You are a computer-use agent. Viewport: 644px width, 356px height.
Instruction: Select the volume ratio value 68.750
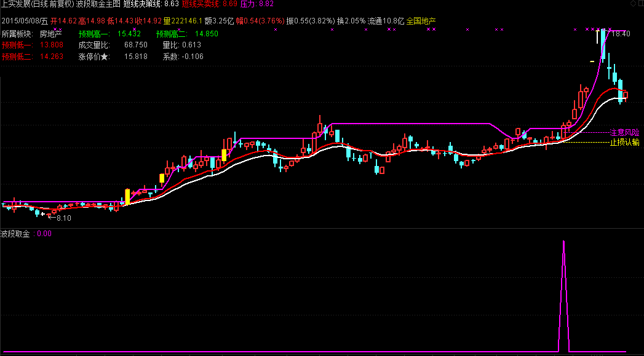135,45
